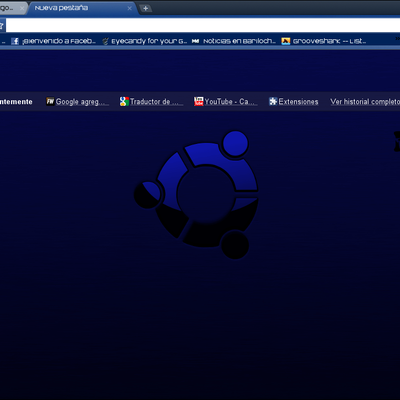Click the address bar input field
The height and width of the screenshot is (400, 400).
pyautogui.click(x=203, y=25)
